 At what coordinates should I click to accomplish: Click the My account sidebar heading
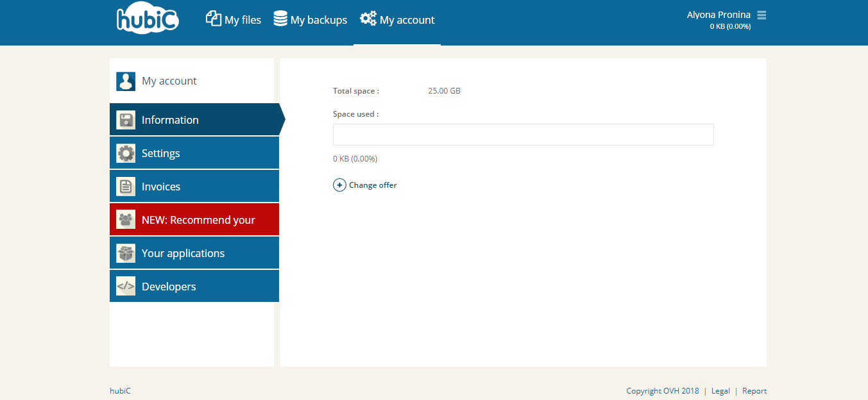coord(169,81)
